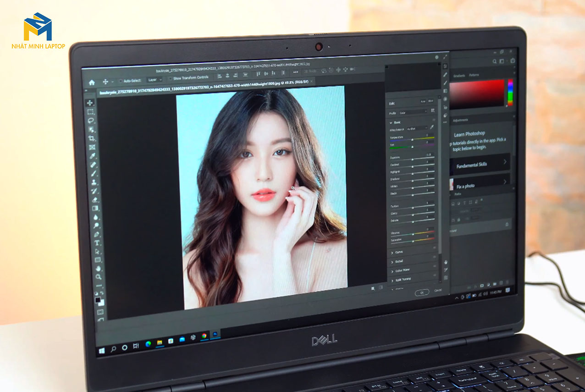Switch to the Gradients tab
The height and width of the screenshot is (392, 585).
point(459,76)
